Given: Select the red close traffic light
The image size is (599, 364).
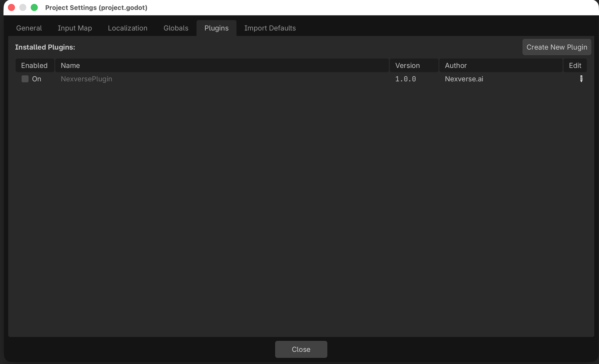Looking at the screenshot, I should pyautogui.click(x=11, y=7).
